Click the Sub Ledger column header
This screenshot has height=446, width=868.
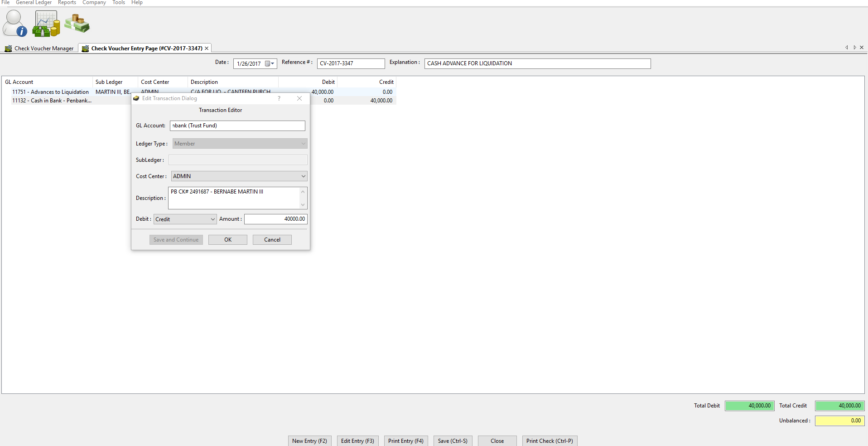pos(115,82)
